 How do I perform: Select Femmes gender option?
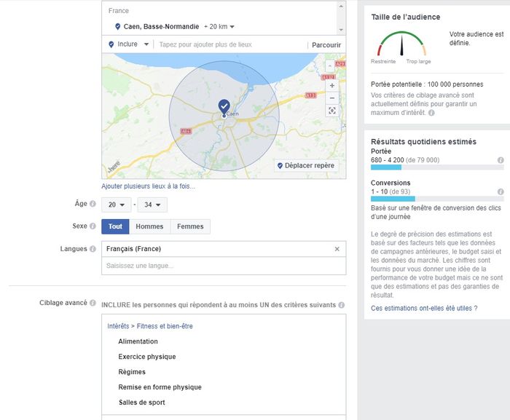190,226
